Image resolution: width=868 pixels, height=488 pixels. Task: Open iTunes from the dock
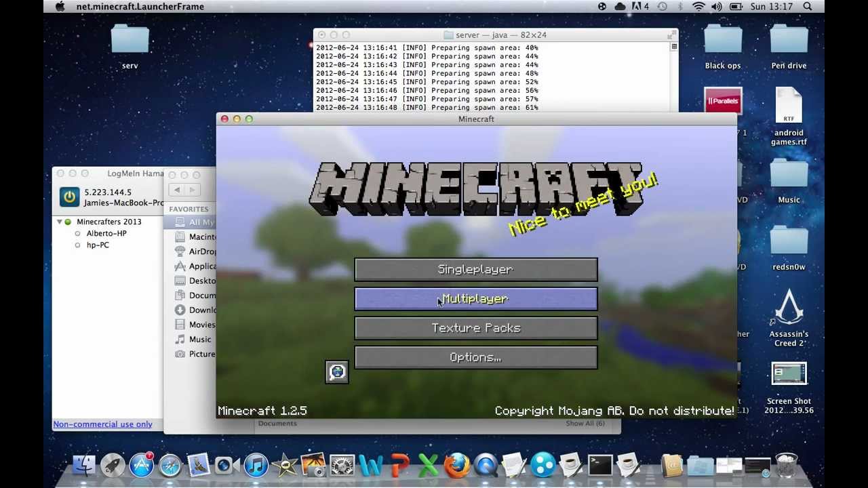(x=256, y=466)
